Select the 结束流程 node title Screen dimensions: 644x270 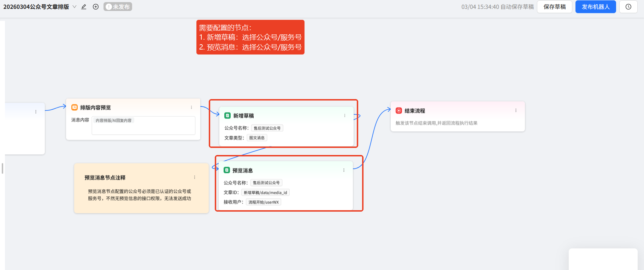pos(415,111)
